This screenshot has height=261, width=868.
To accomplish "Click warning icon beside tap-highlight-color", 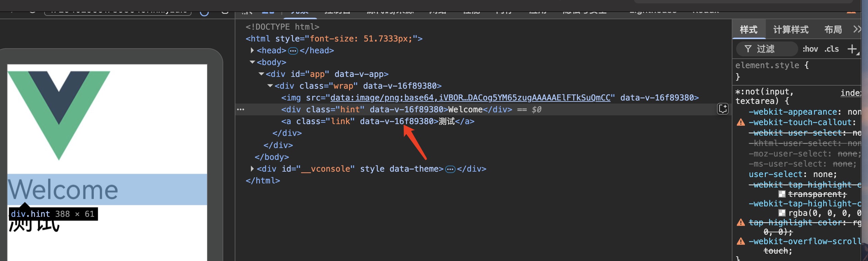I will [741, 223].
